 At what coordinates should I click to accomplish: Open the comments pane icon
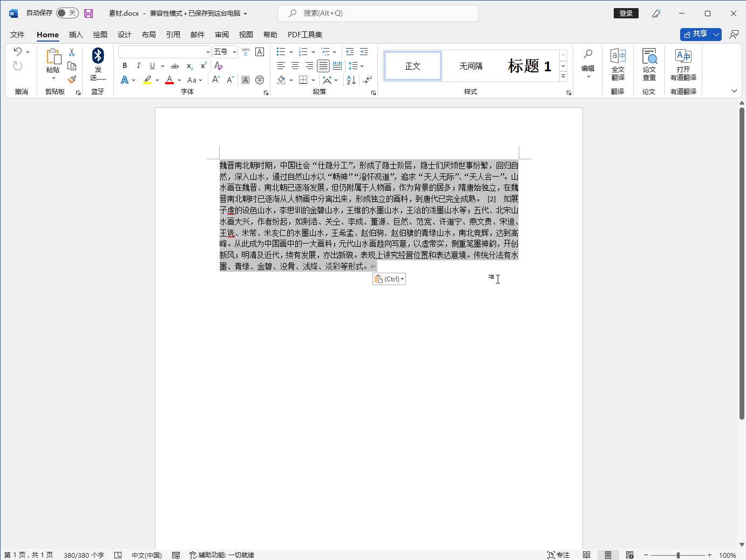tap(734, 35)
